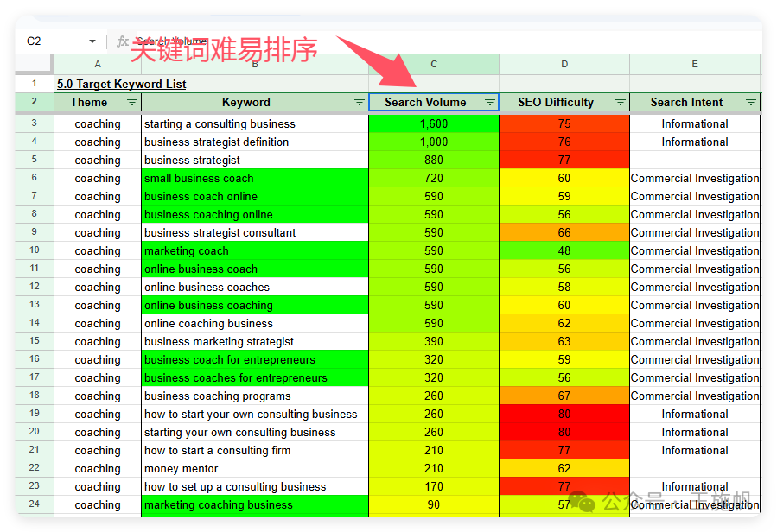
Task: Select the 'business coaching programs' cell
Action: (255, 396)
